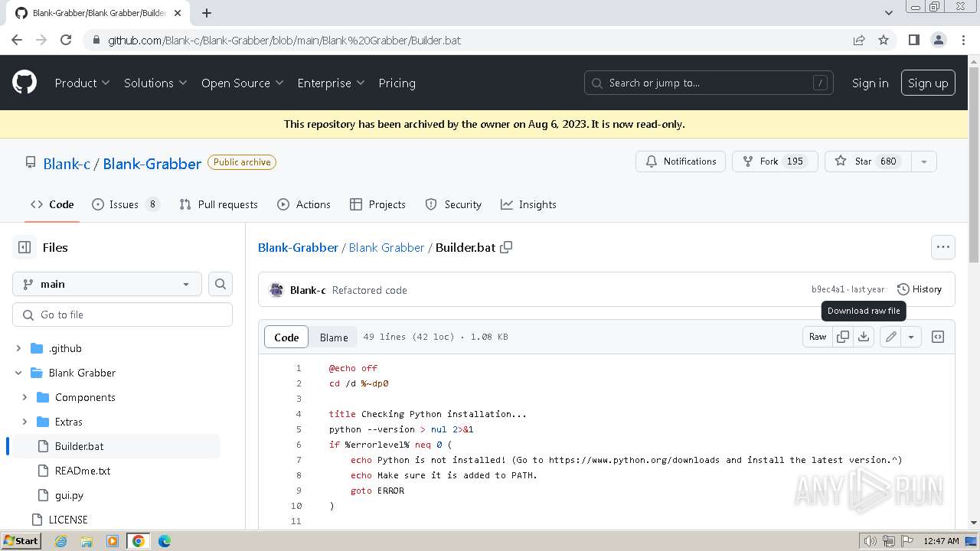Viewport: 980px width, 551px height.
Task: Collapse the Blank Grabber folder
Action: [18, 373]
